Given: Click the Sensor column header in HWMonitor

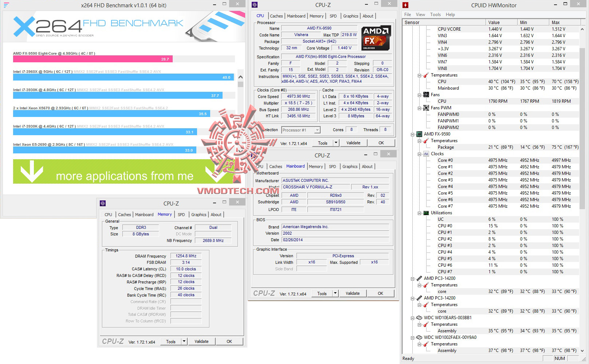Looking at the screenshot, I should [x=444, y=22].
